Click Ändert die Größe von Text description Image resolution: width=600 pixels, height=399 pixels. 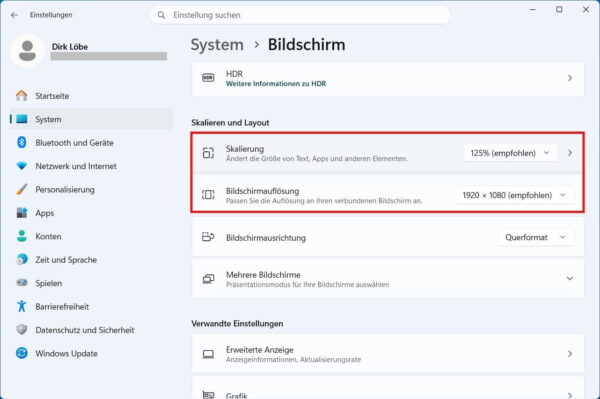(316, 158)
